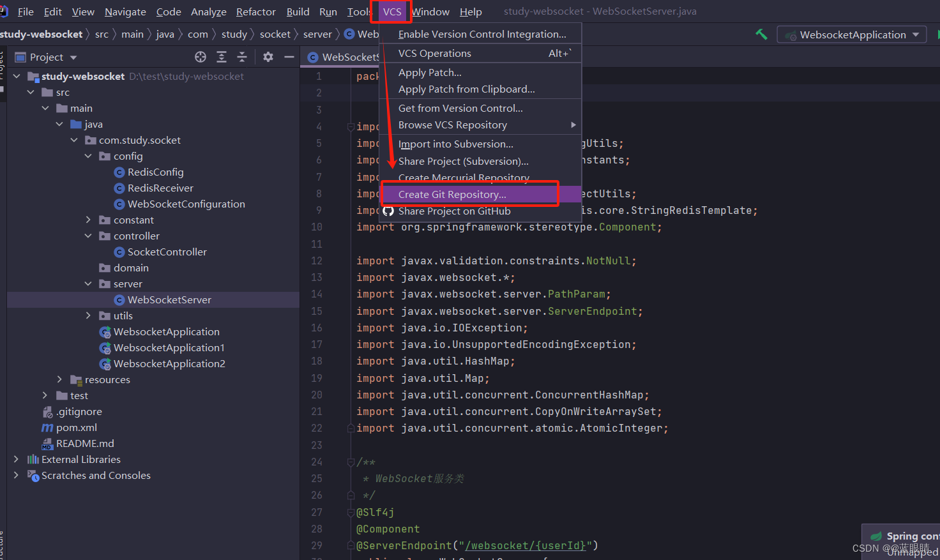This screenshot has height=560, width=940.
Task: Open WebSocketConfiguration class
Action: 186,204
